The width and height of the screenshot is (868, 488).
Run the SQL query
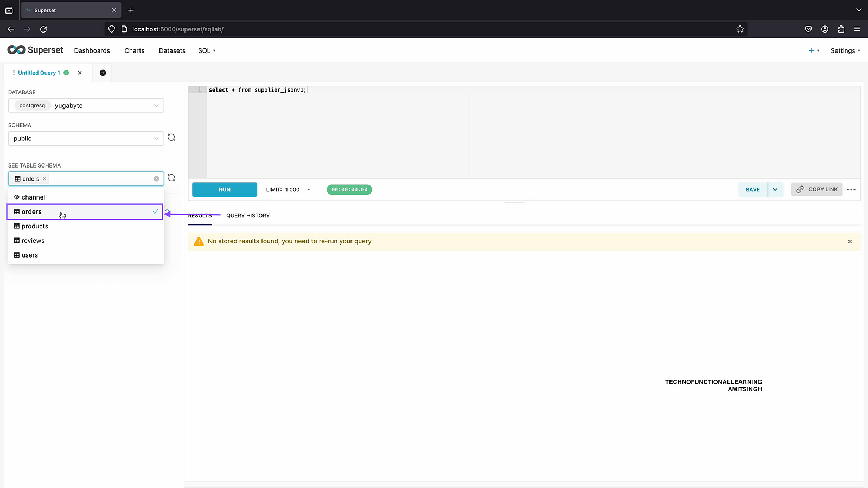225,190
